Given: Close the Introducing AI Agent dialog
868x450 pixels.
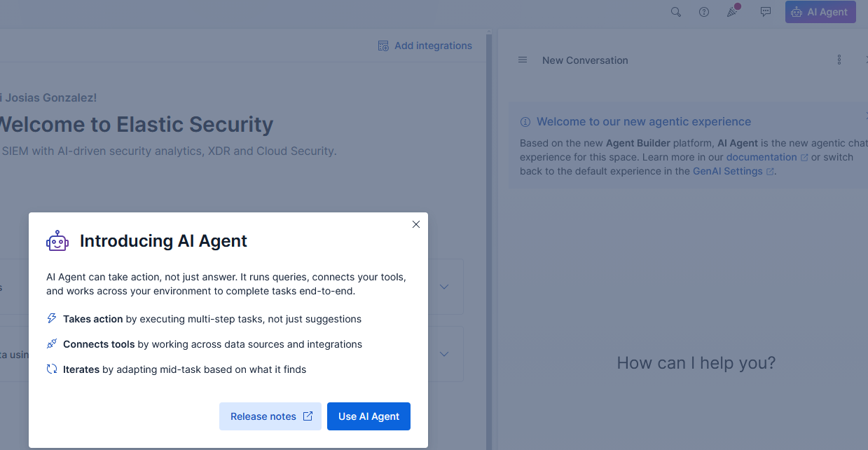Looking at the screenshot, I should (416, 224).
